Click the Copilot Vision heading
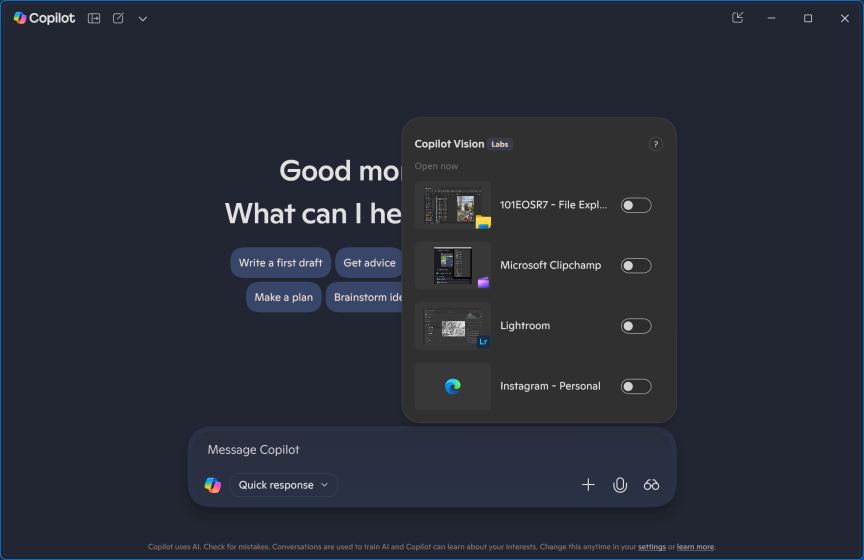 point(449,144)
